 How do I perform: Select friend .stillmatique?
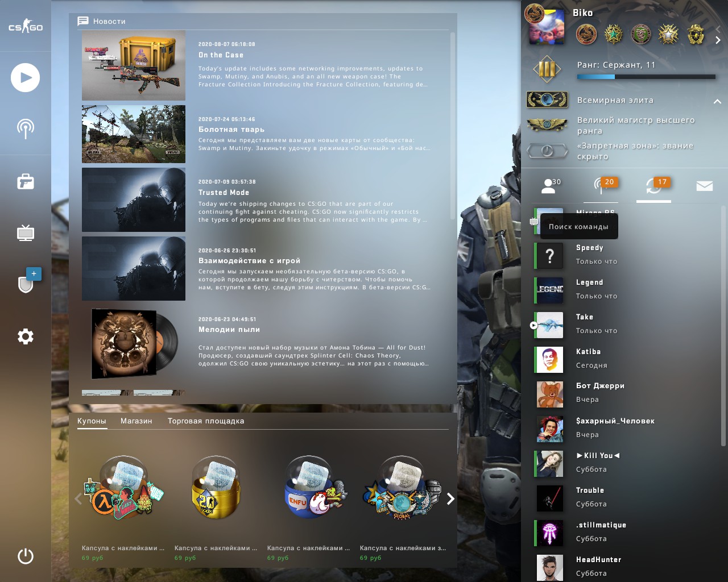[626, 533]
